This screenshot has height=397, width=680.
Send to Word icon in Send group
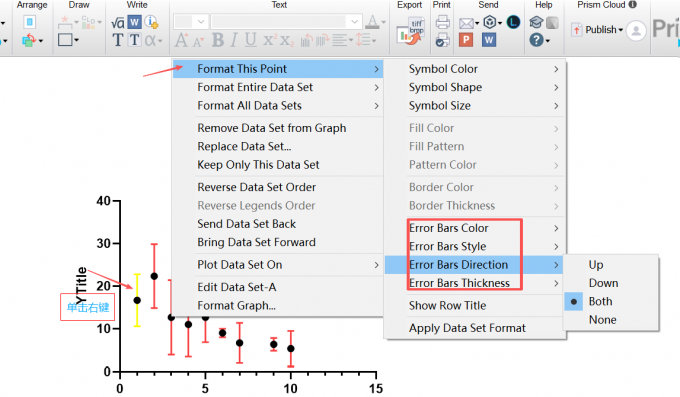pos(489,40)
